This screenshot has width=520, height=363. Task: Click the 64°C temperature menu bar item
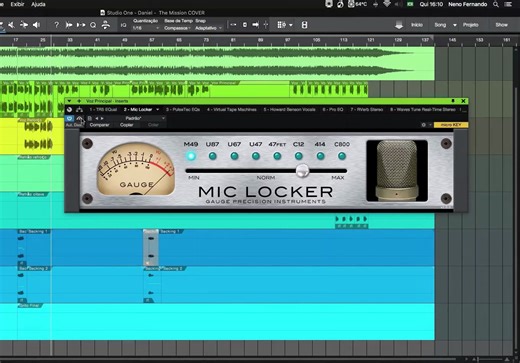click(358, 4)
